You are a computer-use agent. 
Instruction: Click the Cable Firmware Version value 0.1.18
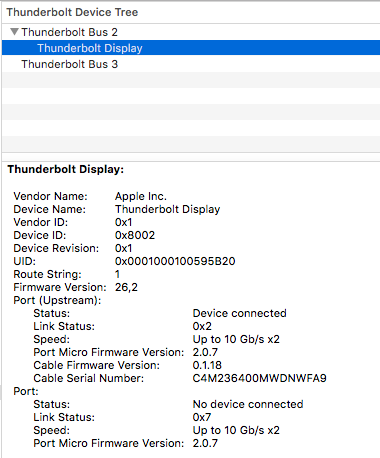click(x=207, y=365)
